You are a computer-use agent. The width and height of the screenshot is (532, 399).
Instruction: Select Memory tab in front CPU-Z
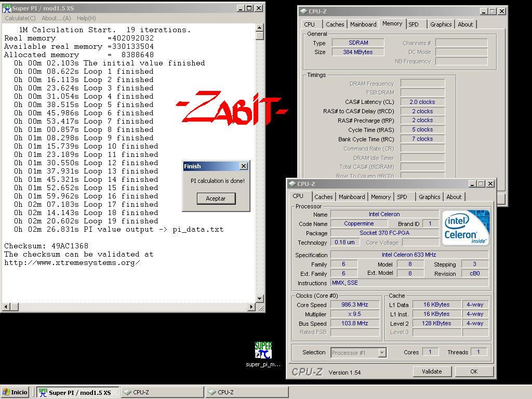381,197
